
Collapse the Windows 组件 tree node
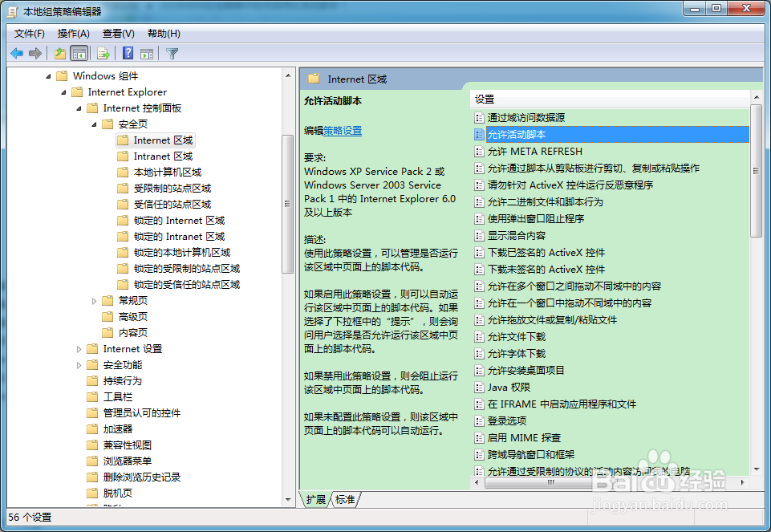click(48, 76)
